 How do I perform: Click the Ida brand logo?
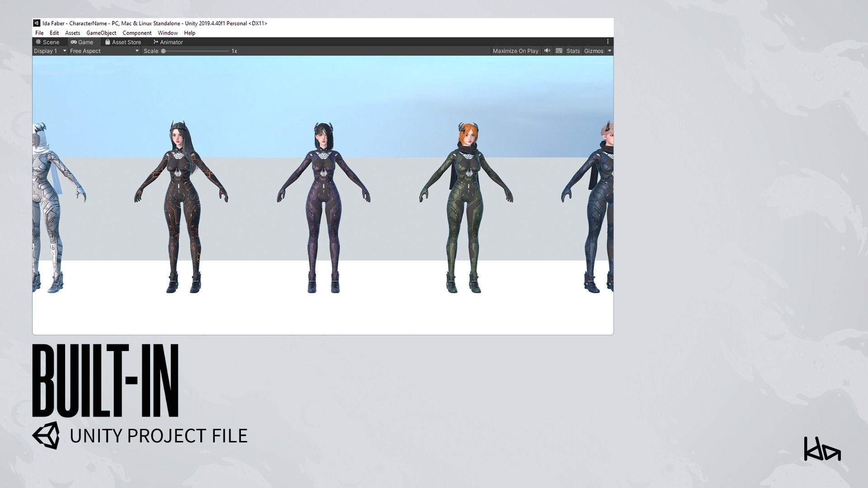[x=822, y=449]
